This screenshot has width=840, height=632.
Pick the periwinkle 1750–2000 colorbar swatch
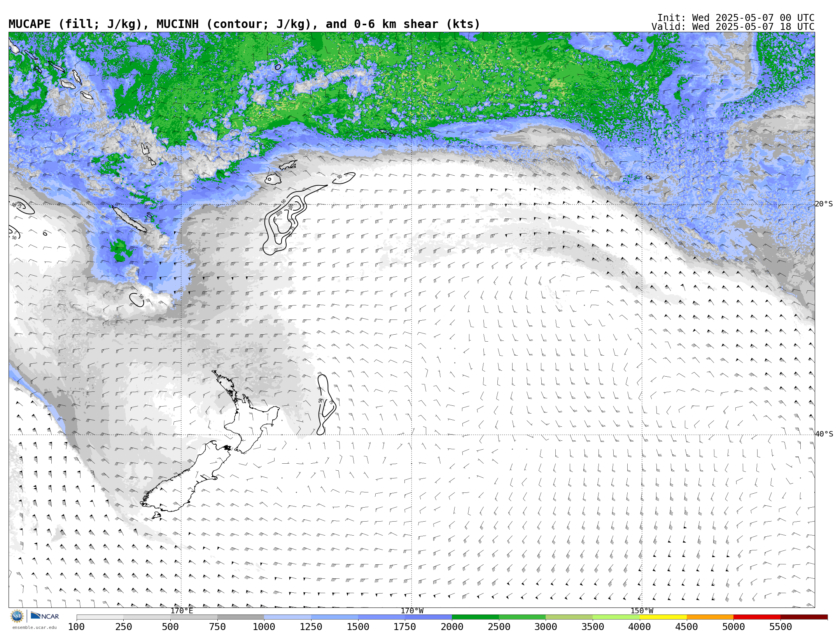point(428,617)
